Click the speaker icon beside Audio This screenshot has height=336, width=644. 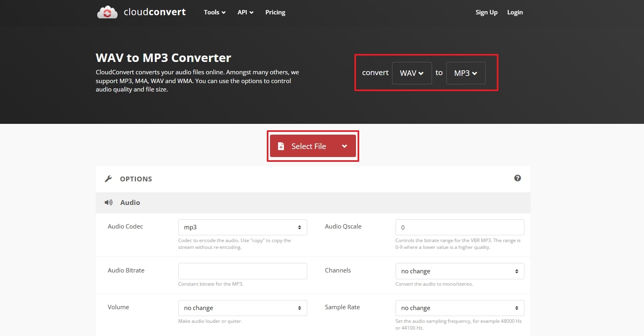108,203
